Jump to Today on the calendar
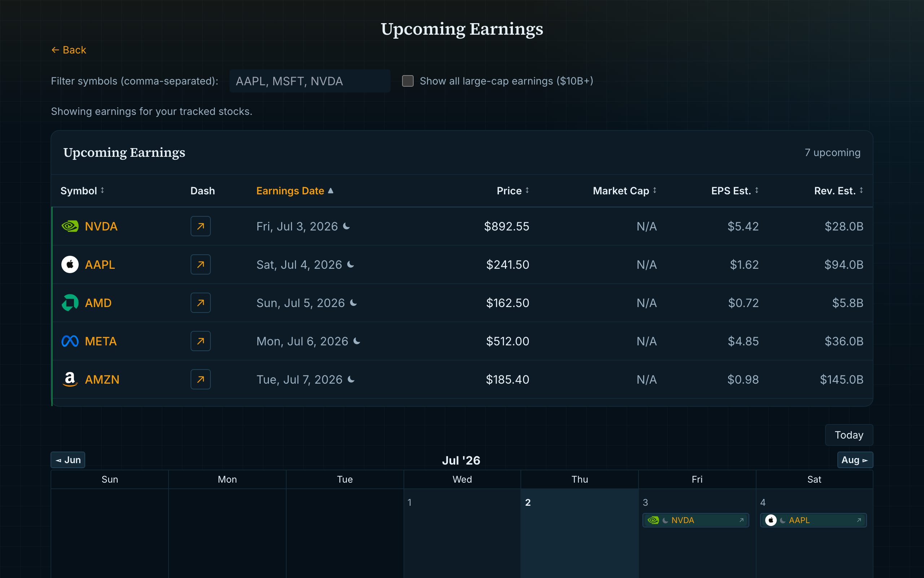 849,435
